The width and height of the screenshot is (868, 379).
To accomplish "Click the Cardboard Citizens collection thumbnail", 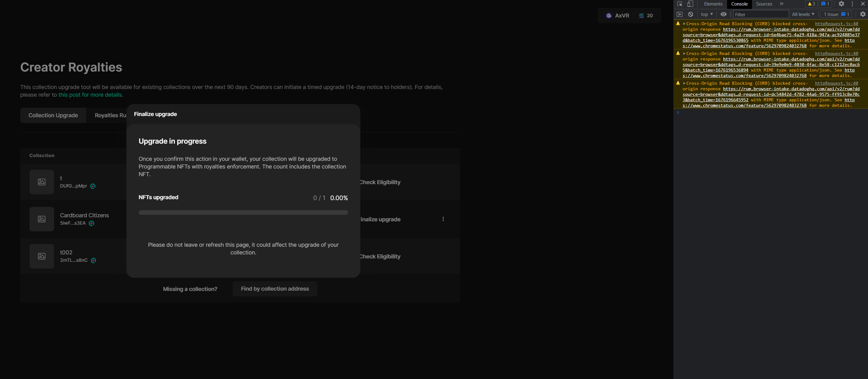I will [41, 219].
